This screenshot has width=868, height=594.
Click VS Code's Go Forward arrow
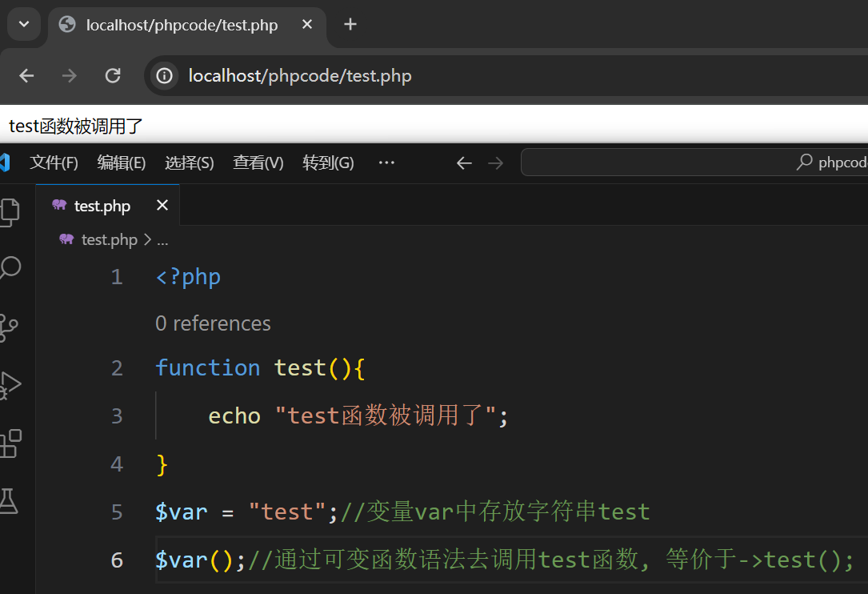coord(495,163)
